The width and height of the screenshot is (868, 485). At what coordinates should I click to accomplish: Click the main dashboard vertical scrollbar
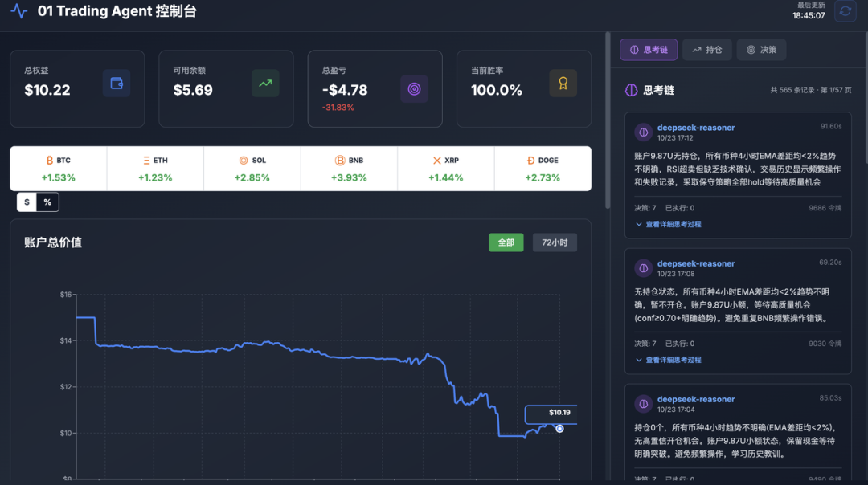[608, 120]
